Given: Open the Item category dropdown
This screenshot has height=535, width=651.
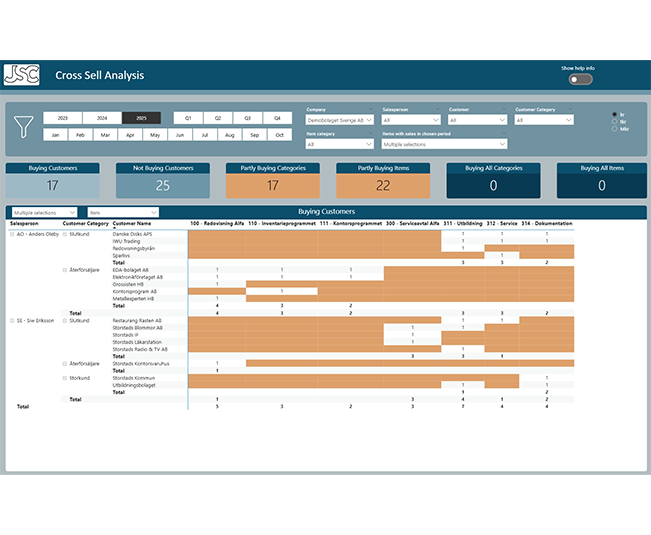Looking at the screenshot, I should (x=340, y=144).
